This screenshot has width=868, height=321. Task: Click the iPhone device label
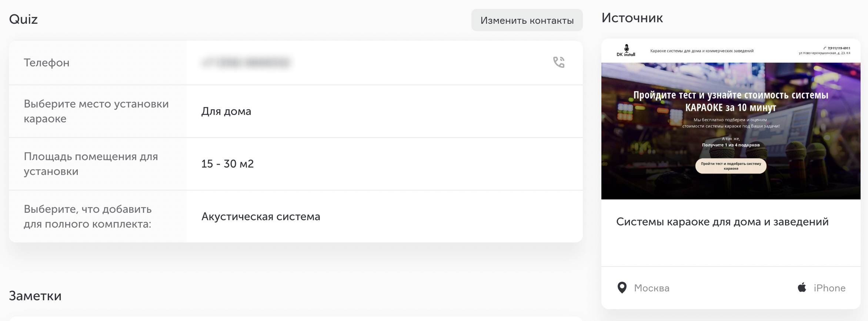(x=829, y=288)
